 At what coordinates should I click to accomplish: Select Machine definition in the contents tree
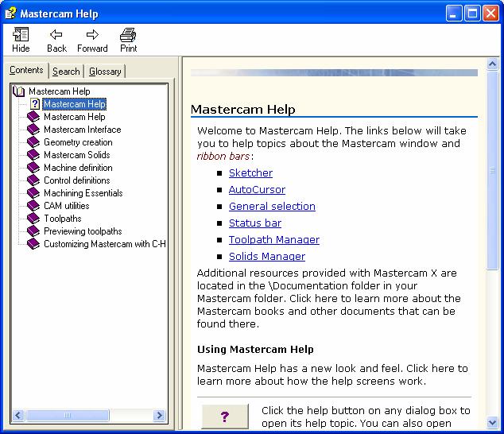pos(78,168)
